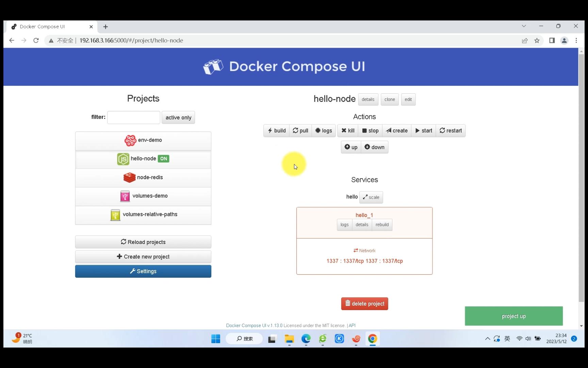Open the API link in footer
The image size is (588, 368).
352,325
